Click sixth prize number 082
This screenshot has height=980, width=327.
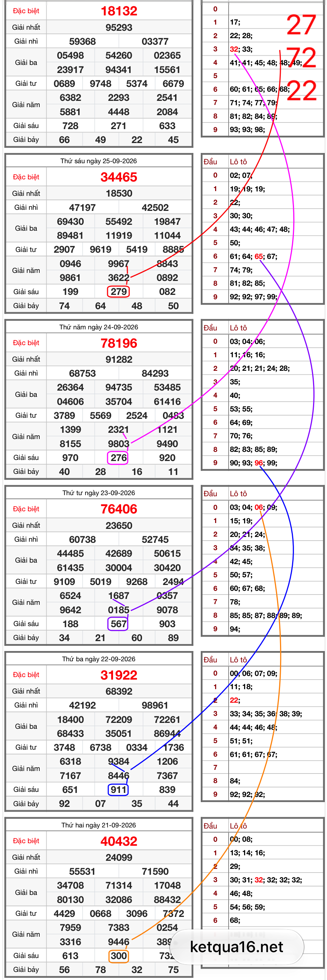(x=167, y=292)
